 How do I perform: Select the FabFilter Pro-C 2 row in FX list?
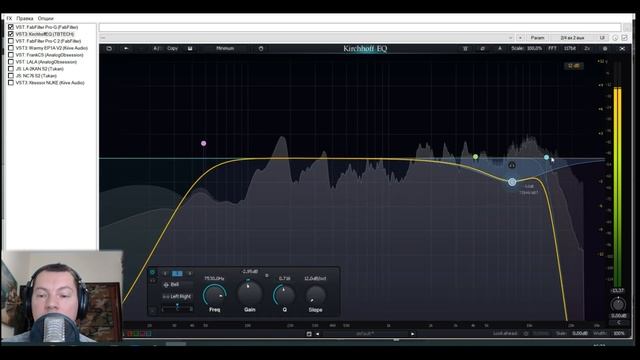coord(48,41)
